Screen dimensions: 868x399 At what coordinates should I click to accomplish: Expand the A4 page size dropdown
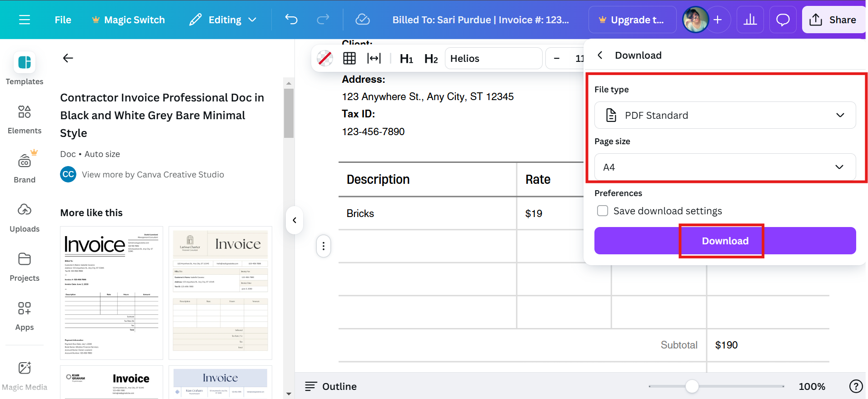coord(725,167)
